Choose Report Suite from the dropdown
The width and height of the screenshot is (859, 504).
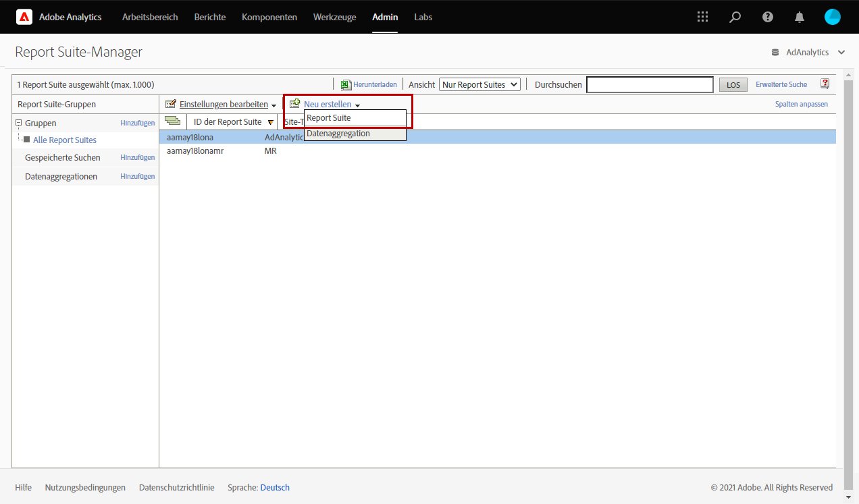coord(355,118)
